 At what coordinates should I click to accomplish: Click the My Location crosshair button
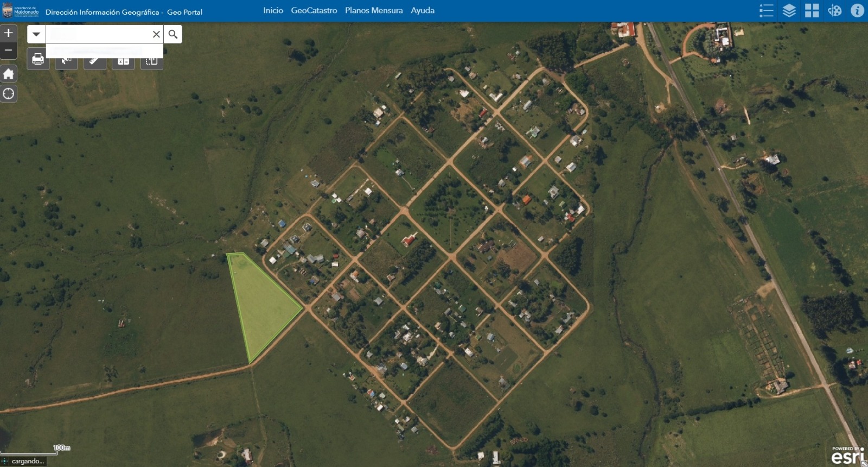click(x=8, y=94)
